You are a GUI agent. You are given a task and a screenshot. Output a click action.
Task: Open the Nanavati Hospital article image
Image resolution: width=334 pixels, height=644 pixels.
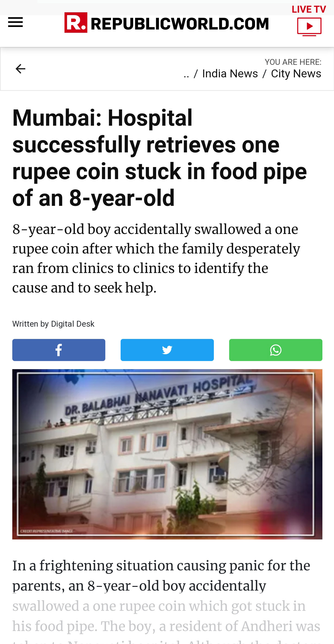click(x=167, y=454)
